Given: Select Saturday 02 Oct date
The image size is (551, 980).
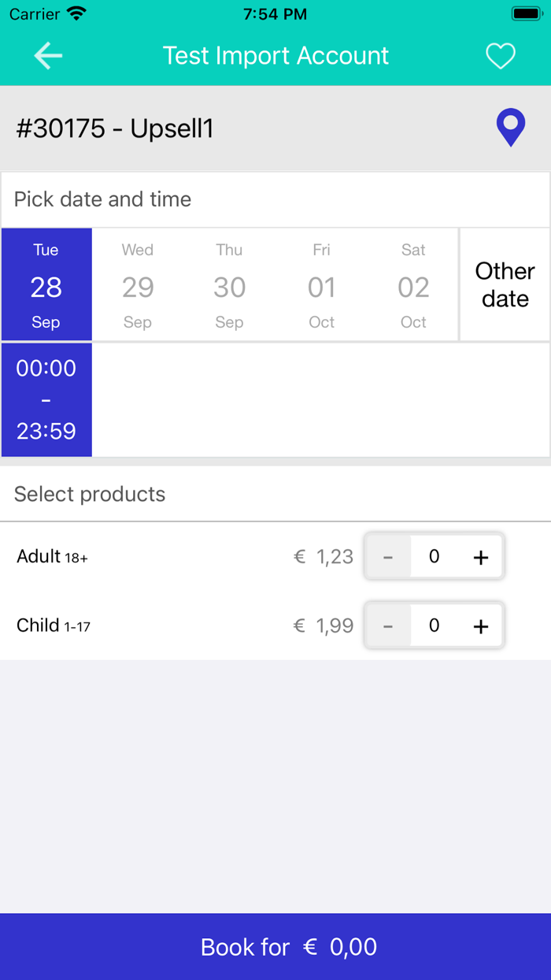Looking at the screenshot, I should coord(413,285).
